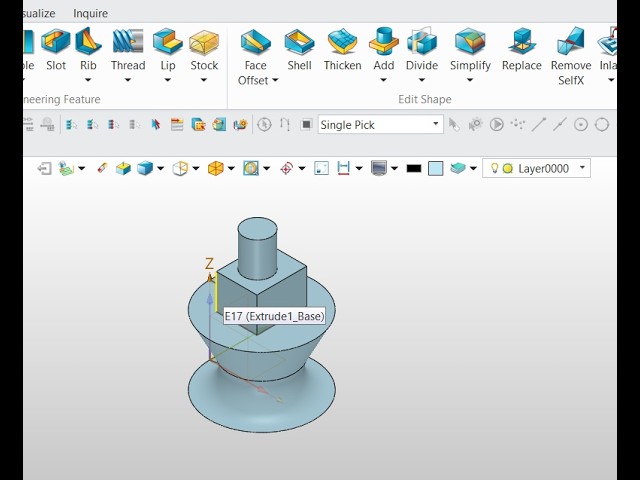Click the dimension measure icon

[x=344, y=168]
